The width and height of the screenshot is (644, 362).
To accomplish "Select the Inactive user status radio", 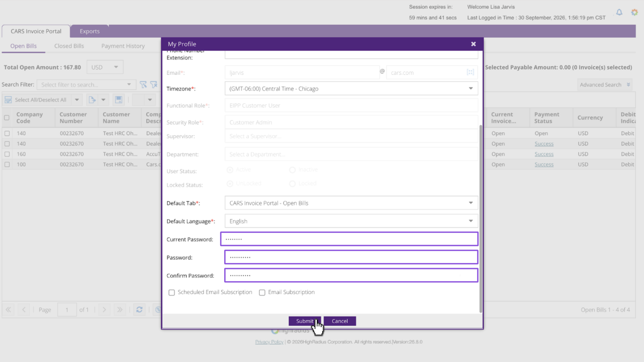I will click(x=292, y=170).
